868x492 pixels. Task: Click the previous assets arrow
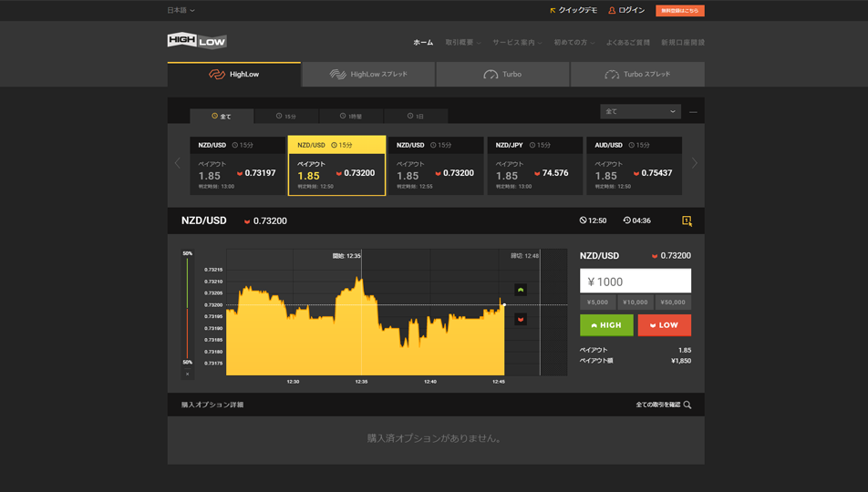point(178,163)
